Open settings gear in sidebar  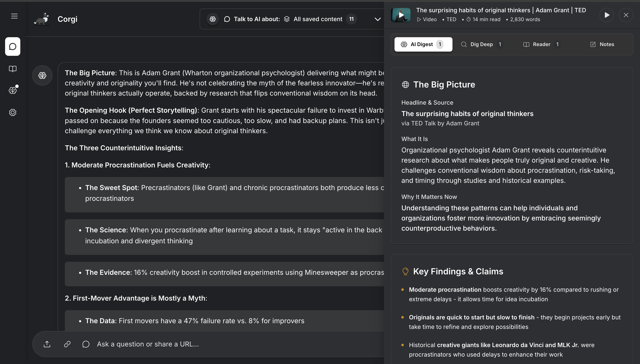point(12,112)
